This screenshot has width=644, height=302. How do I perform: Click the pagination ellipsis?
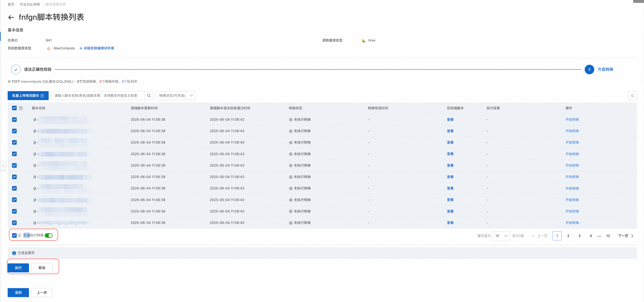point(599,236)
